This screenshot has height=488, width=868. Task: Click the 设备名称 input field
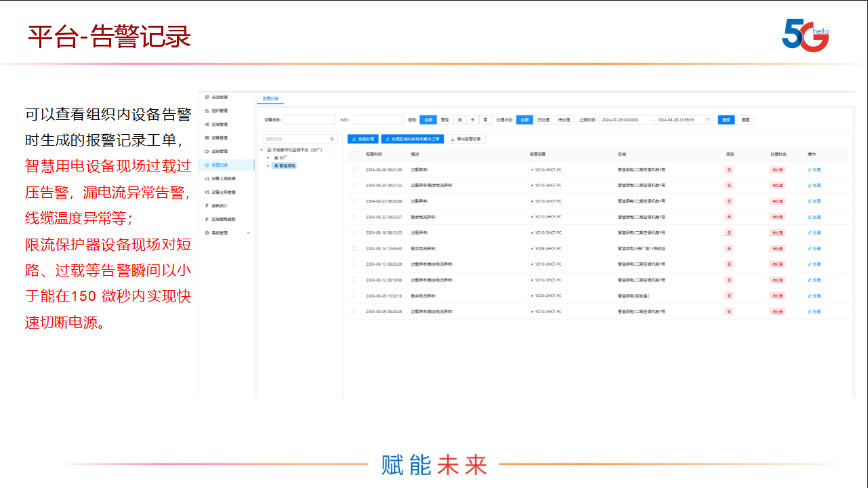pos(310,120)
